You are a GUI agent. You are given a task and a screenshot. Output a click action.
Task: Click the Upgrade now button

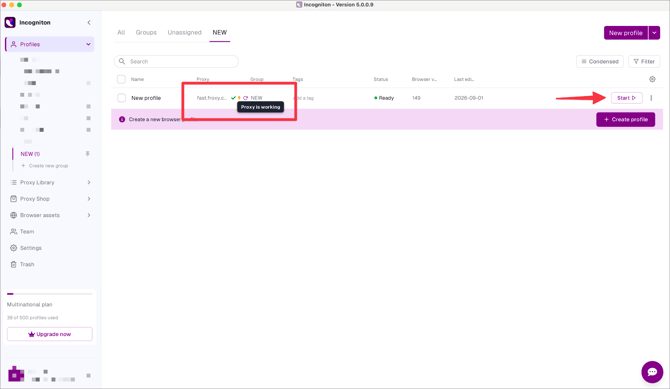[50, 334]
